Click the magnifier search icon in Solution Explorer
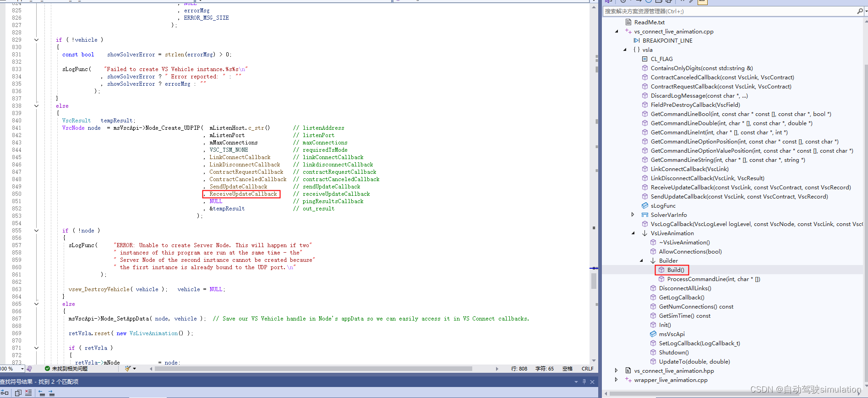Image resolution: width=868 pixels, height=398 pixels. point(860,11)
